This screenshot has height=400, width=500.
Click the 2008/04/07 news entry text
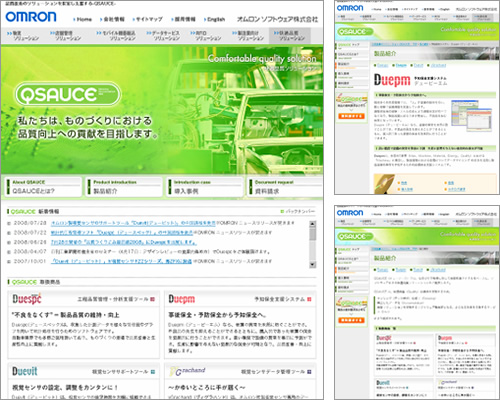160,252
